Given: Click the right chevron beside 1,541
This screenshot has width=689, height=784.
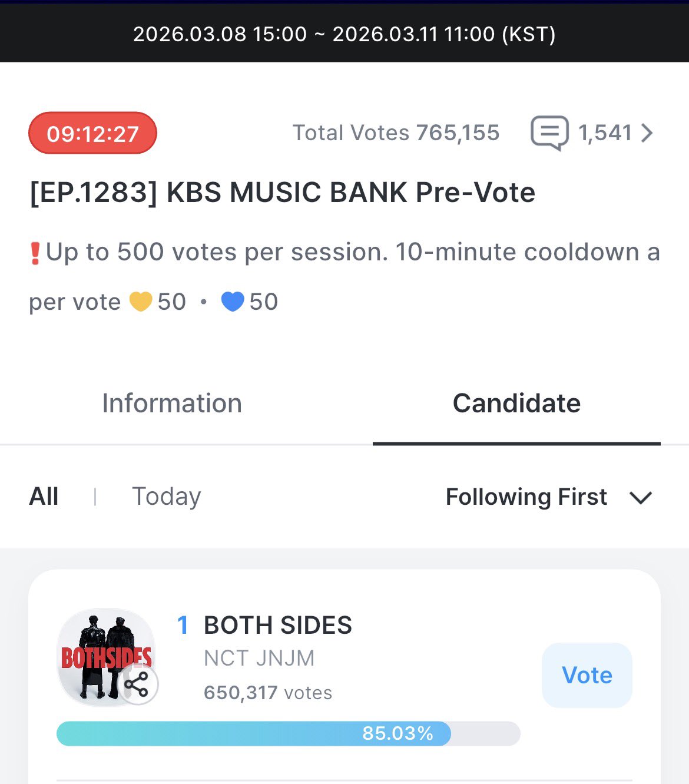Looking at the screenshot, I should click(647, 133).
